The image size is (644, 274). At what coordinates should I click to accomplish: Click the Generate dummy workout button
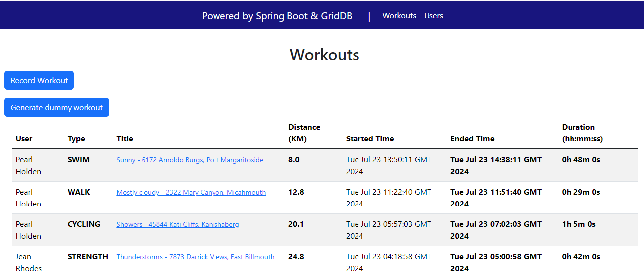click(x=57, y=107)
